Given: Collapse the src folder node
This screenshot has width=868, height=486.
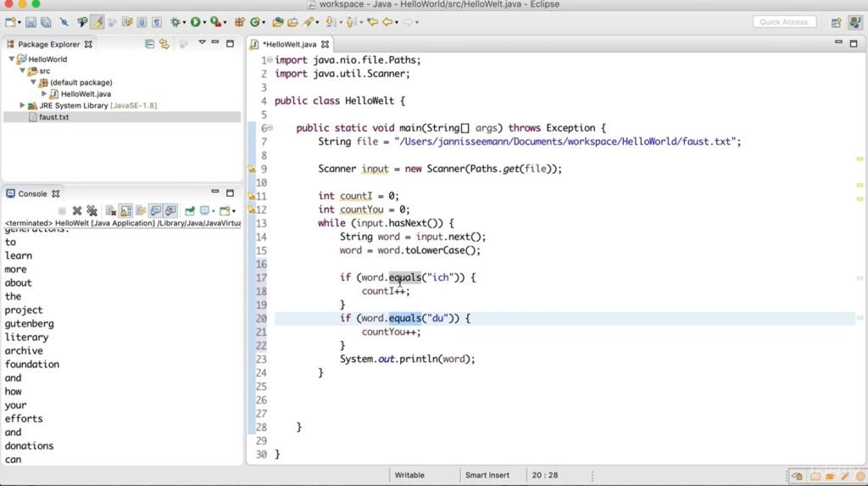Looking at the screenshot, I should [23, 70].
